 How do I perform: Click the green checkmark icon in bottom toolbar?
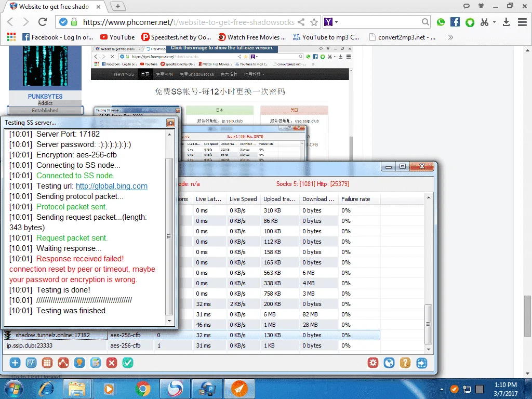pos(128,363)
